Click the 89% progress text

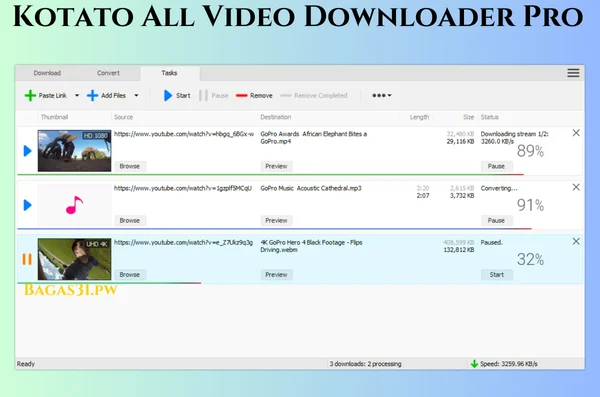[530, 151]
